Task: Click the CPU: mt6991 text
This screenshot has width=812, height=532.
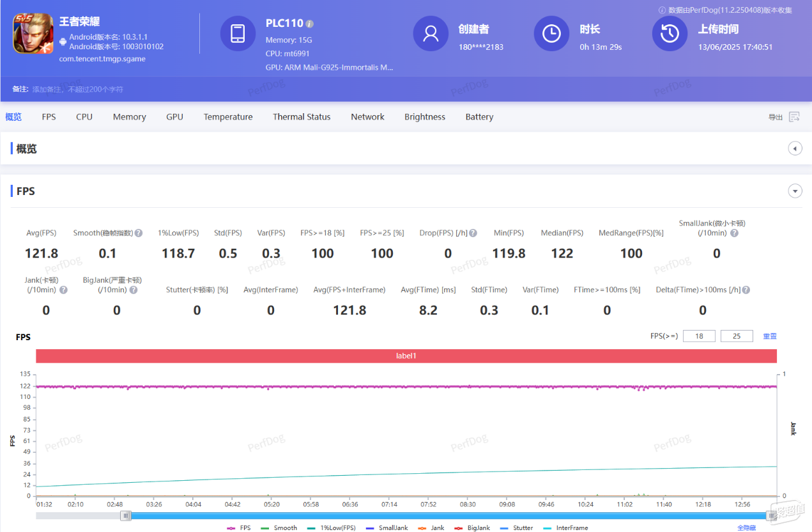Action: coord(287,54)
